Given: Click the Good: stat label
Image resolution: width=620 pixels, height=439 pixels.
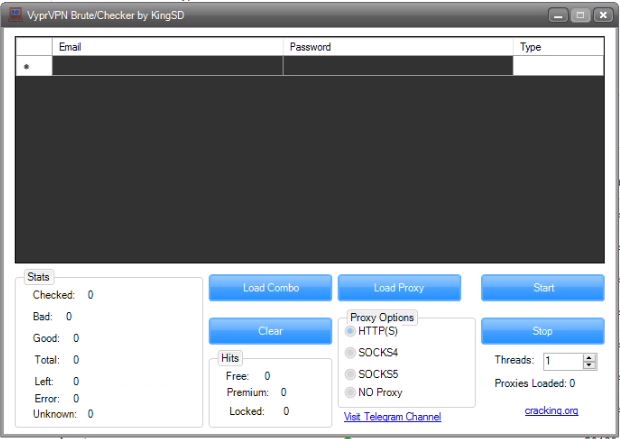Looking at the screenshot, I should tap(46, 338).
